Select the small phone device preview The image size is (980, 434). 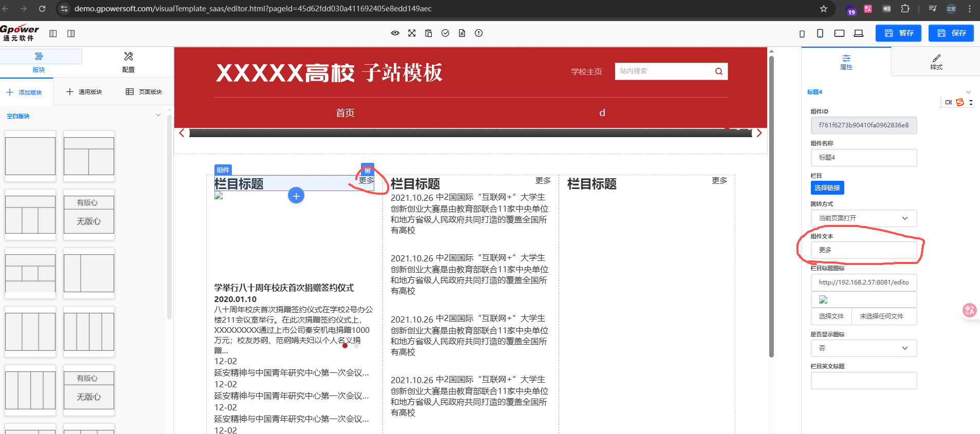802,34
